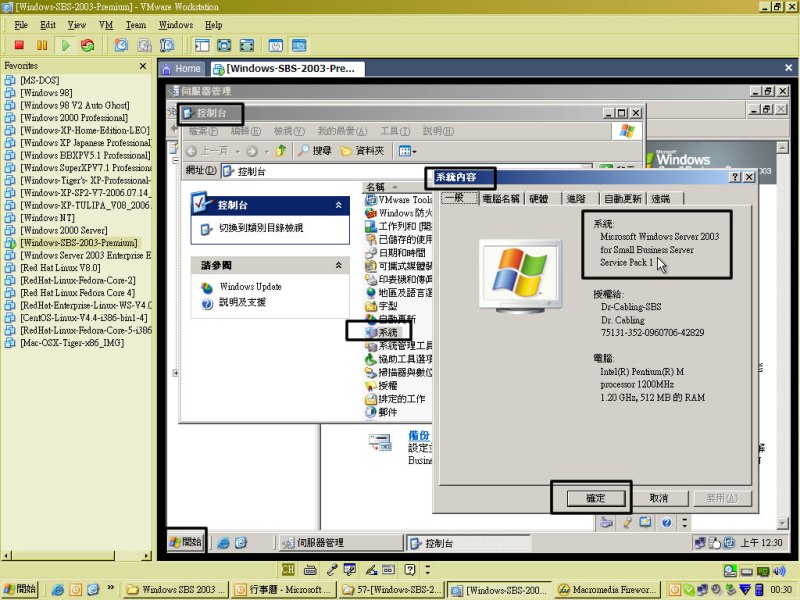Click the 確定 button in 系統內容 dialog
800x600 pixels.
595,498
